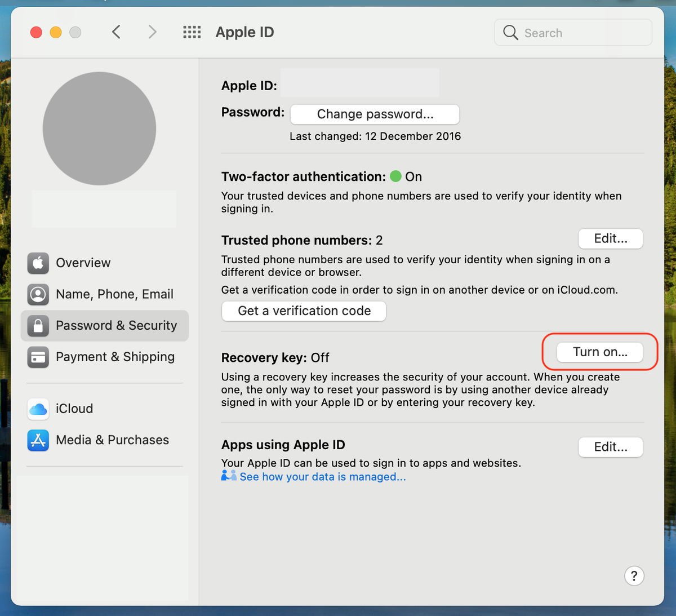Click the Password & Security lock icon

(37, 326)
